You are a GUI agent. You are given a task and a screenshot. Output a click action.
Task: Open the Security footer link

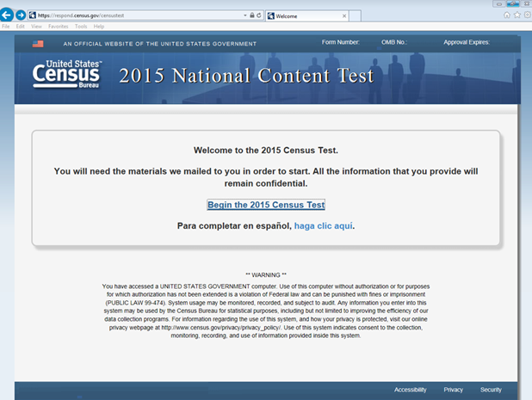[491, 390]
